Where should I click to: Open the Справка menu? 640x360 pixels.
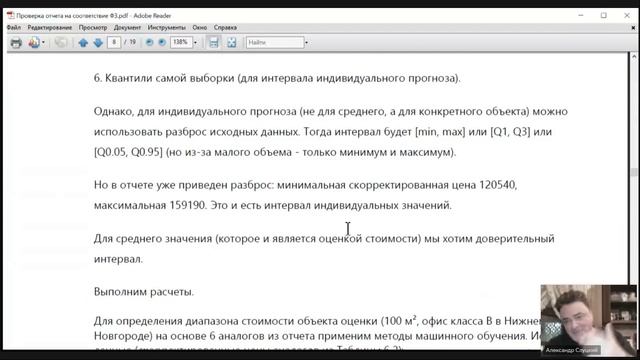225,27
